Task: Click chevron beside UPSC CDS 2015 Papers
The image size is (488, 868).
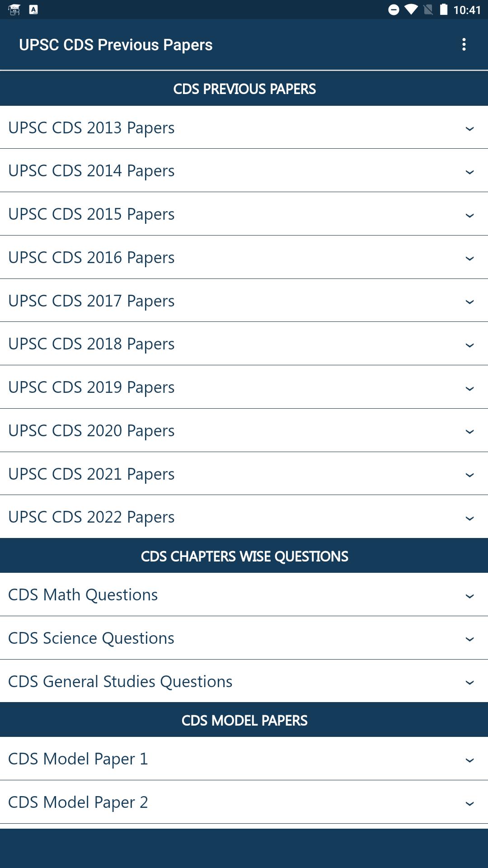Action: [469, 216]
